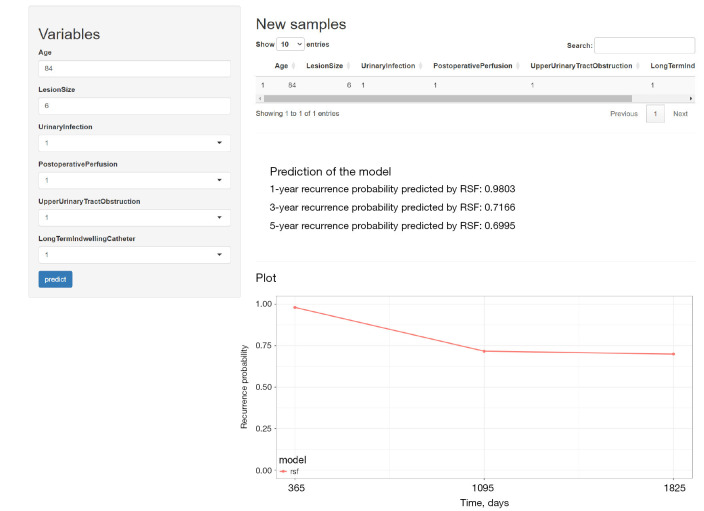Open the LongTermIndwellingCatheter dropdown
The width and height of the screenshot is (704, 511).
(x=134, y=255)
